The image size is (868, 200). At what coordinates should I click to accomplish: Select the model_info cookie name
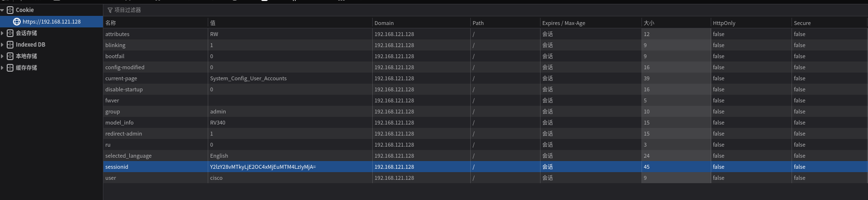tap(119, 123)
